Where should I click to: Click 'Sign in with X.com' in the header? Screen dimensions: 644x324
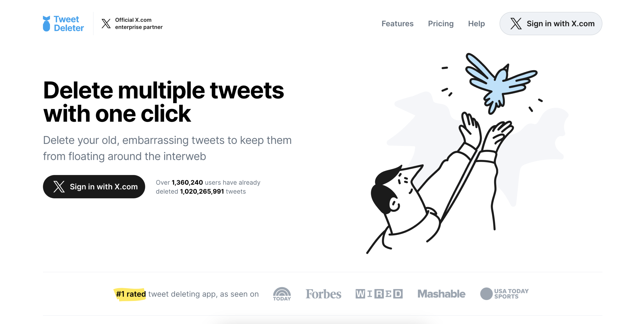560,24
